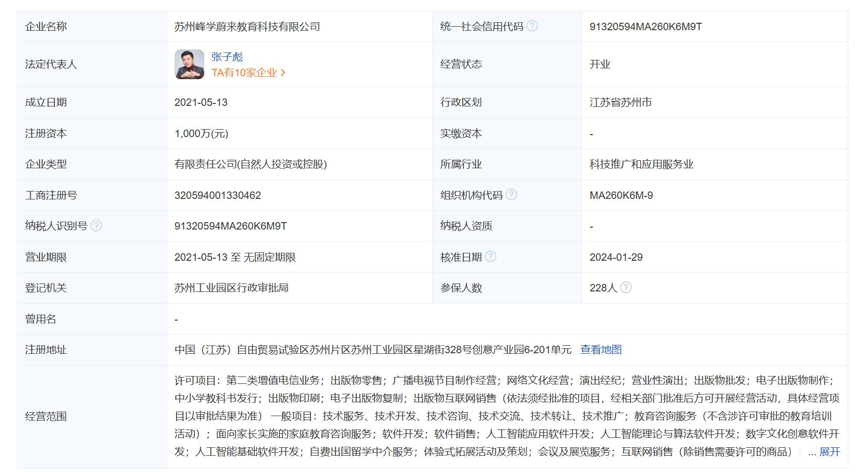Click the industry value 科技推广和应用服务业
Image resolution: width=868 pixels, height=472 pixels.
pos(641,164)
